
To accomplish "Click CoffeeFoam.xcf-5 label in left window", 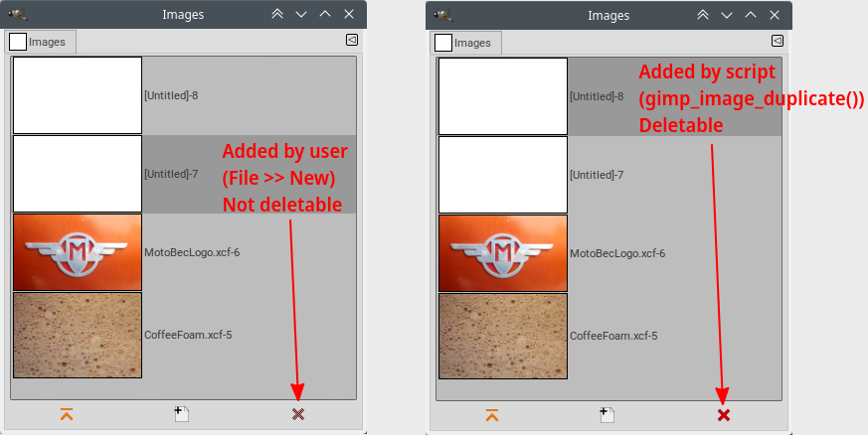I will 188,335.
